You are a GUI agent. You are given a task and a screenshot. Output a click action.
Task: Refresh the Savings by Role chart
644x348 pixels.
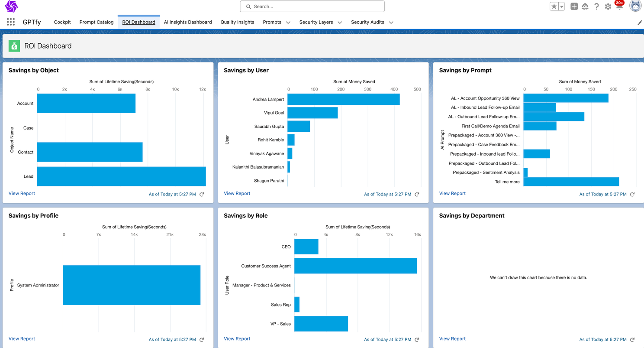click(x=417, y=339)
